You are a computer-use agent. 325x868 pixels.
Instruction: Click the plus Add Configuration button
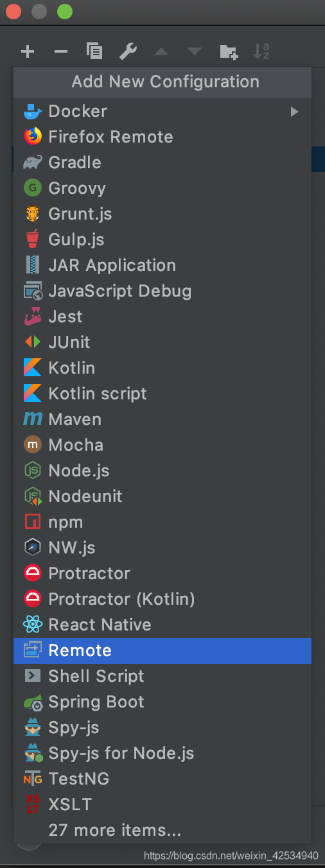click(28, 52)
